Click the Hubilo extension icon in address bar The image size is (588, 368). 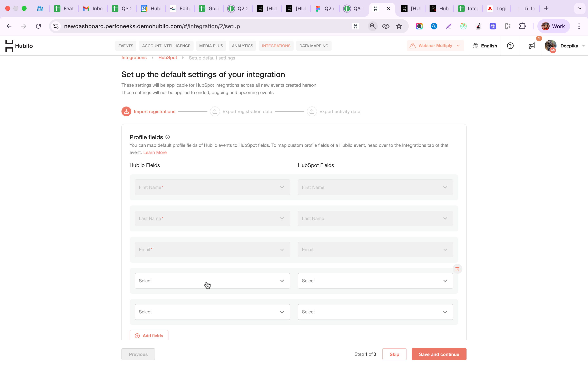coord(355,26)
